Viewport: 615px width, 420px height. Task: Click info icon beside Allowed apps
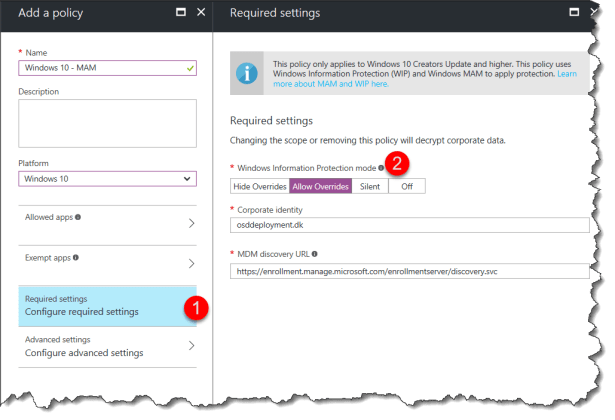[78, 217]
